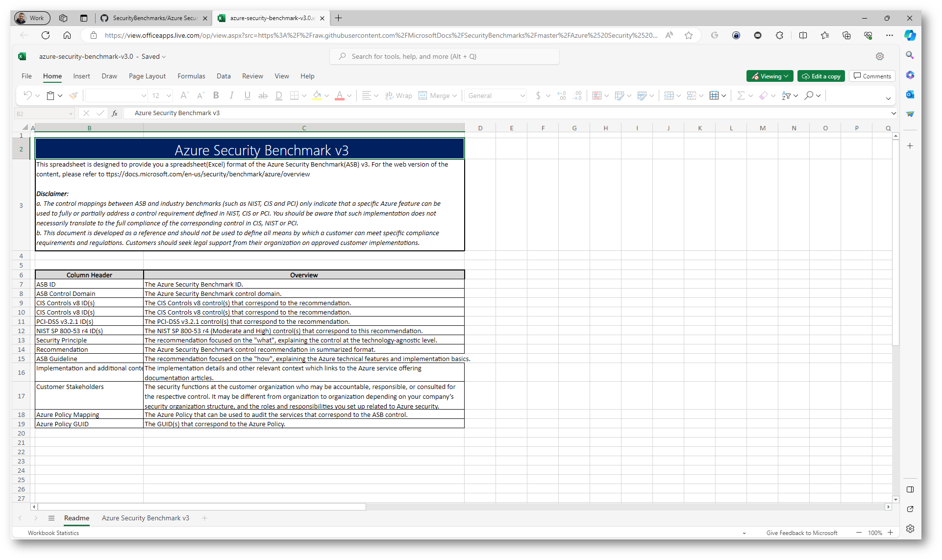This screenshot has height=560, width=942.
Task: Click the Search for tools box
Action: point(444,56)
